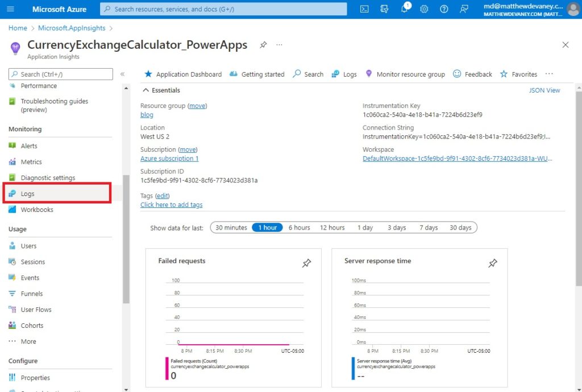The image size is (582, 392).
Task: Go to Home breadcrumb
Action: coord(18,28)
